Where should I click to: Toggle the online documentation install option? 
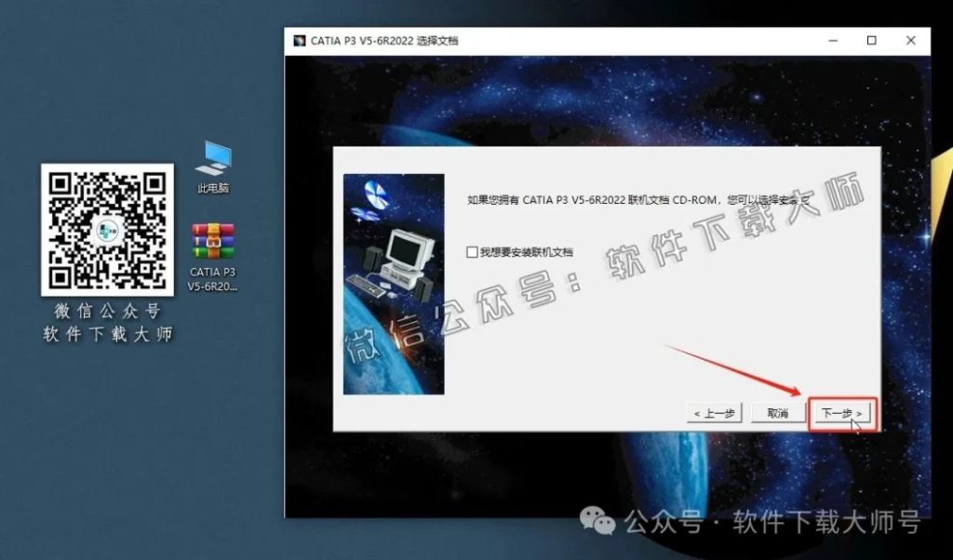(472, 251)
